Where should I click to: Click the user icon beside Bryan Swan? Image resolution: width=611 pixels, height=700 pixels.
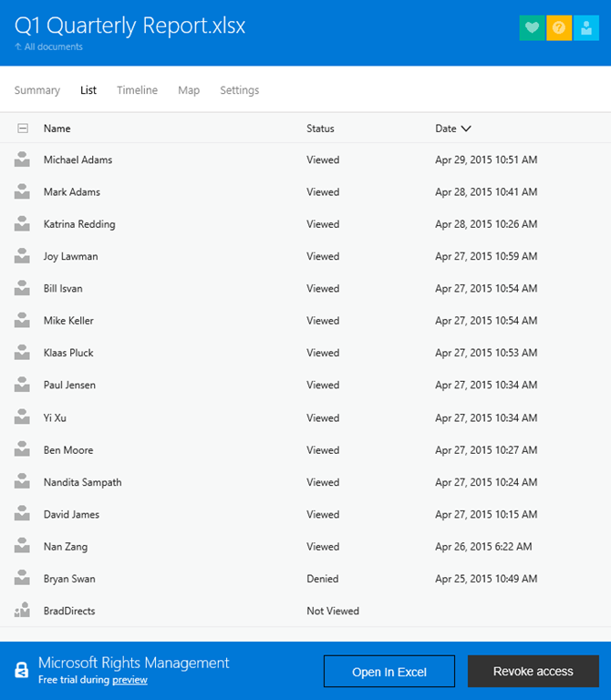coord(22,579)
